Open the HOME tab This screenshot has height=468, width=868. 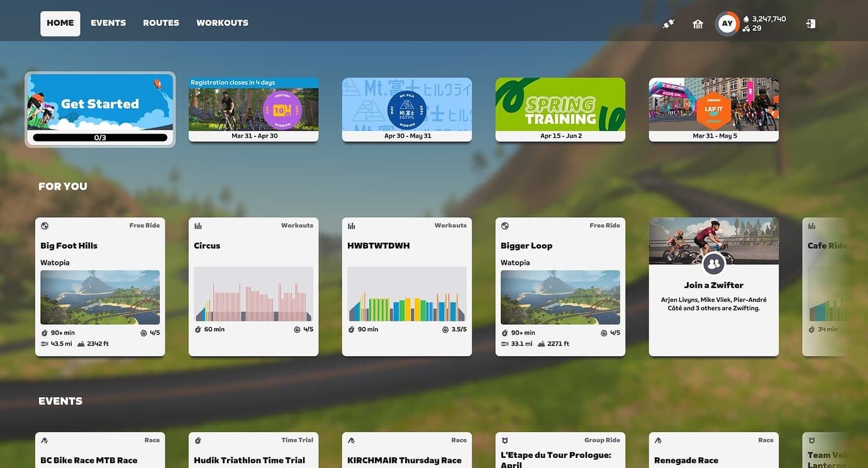coord(60,23)
